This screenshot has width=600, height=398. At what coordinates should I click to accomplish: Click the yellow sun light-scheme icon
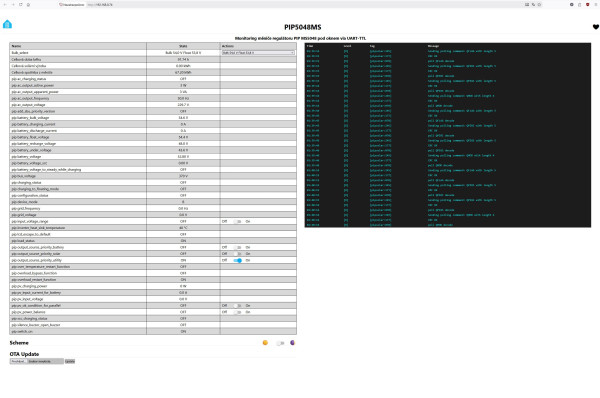[265, 343]
